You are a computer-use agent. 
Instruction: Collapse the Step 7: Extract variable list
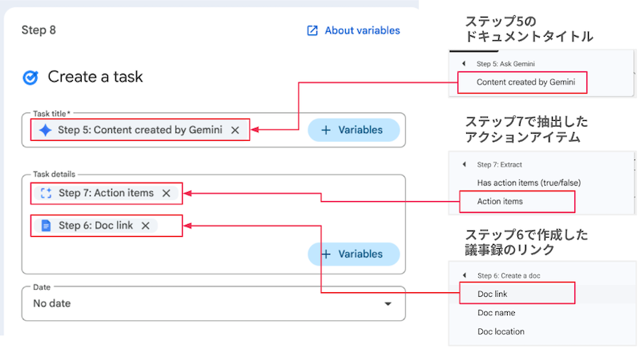pyautogui.click(x=464, y=164)
